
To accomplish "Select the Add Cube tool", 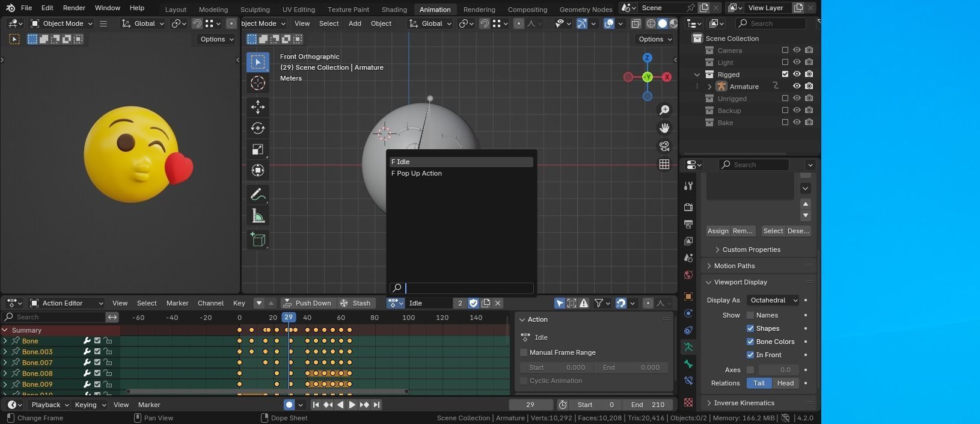I will (x=258, y=240).
